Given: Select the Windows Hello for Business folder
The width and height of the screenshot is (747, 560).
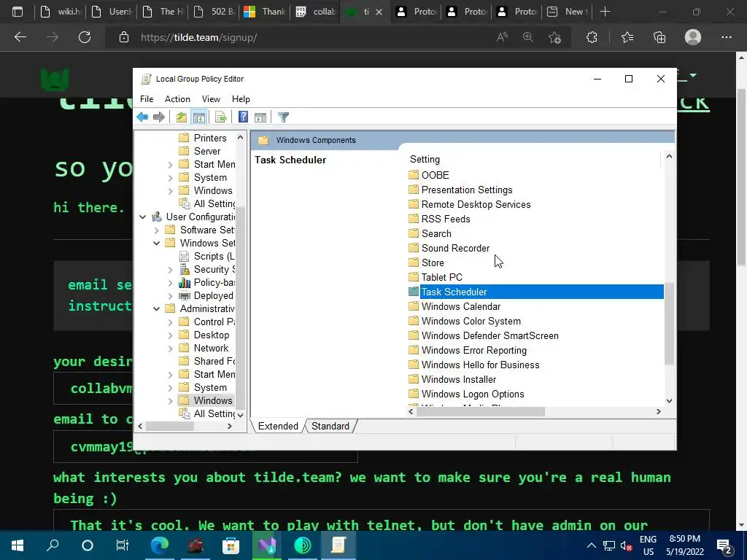Looking at the screenshot, I should [x=480, y=365].
